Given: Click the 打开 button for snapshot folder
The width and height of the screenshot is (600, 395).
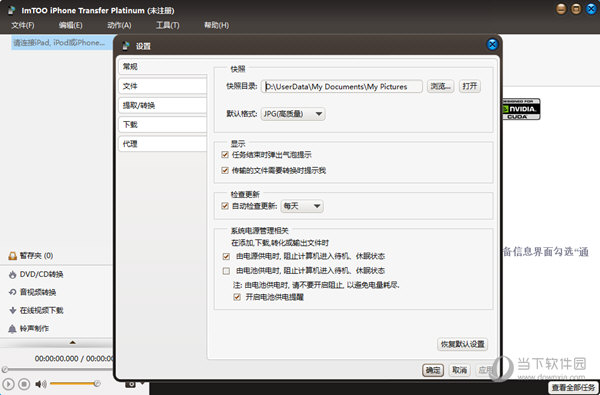Looking at the screenshot, I should 470,86.
